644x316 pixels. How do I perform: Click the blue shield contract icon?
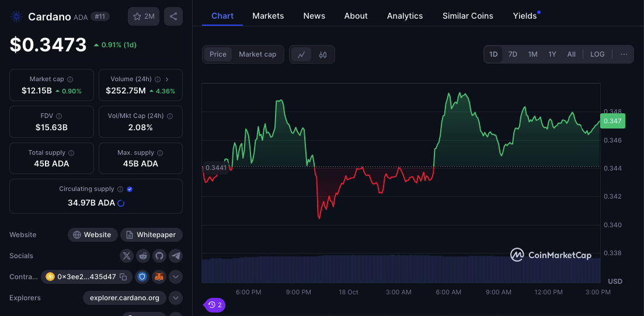(x=142, y=277)
